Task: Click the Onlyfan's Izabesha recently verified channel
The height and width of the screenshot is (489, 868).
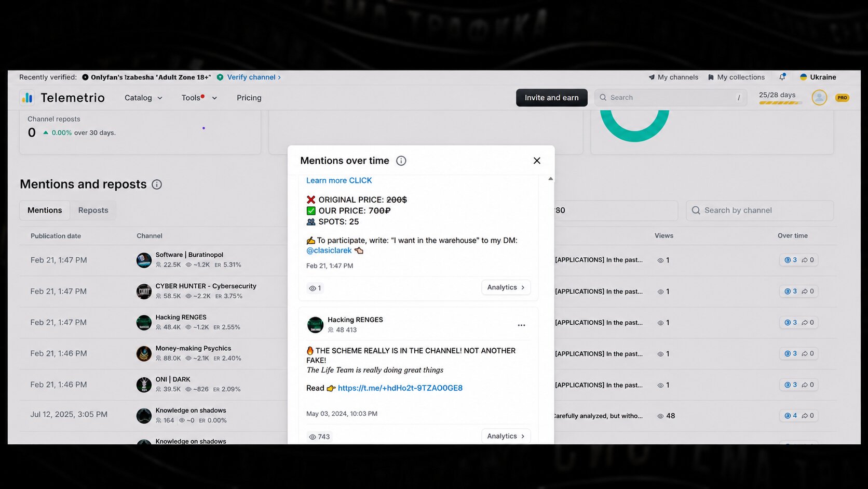Action: coord(146,77)
